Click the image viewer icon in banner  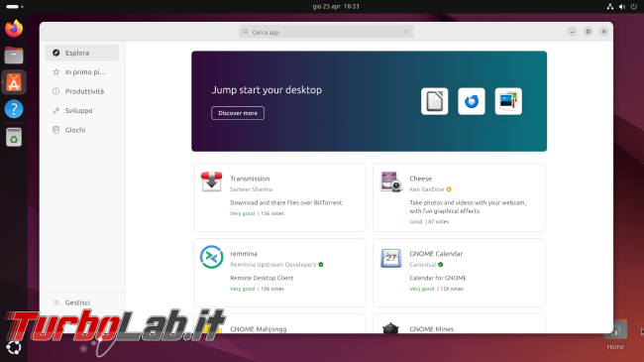pyautogui.click(x=508, y=101)
